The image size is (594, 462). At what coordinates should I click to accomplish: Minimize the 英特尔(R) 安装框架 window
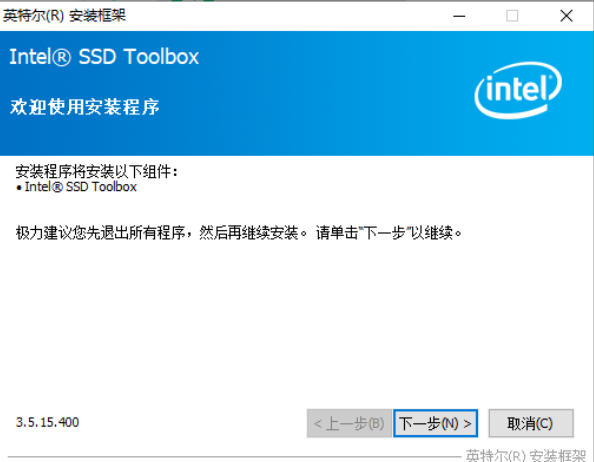pos(459,16)
